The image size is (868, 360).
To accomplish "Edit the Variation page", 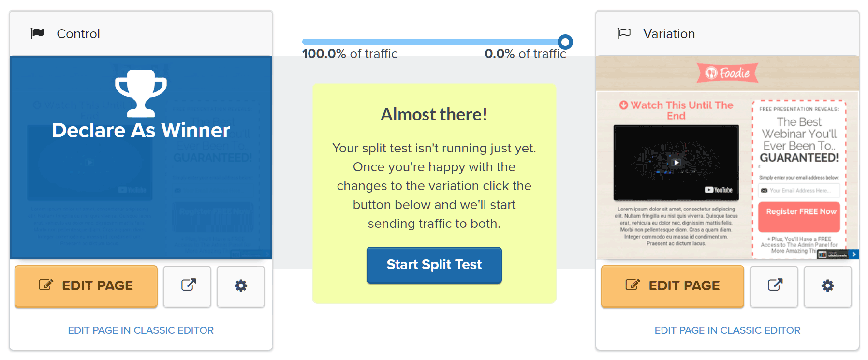I will click(673, 286).
